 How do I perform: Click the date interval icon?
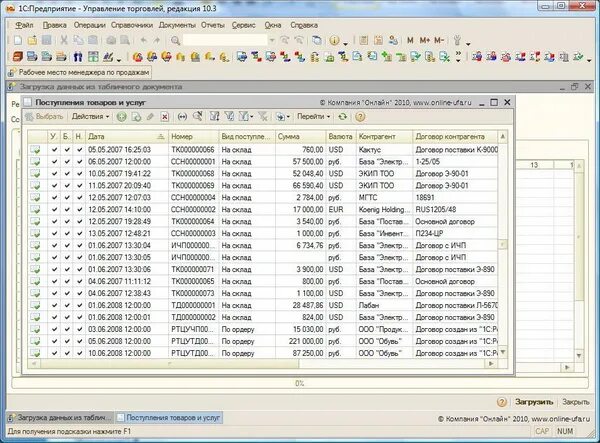(x=182, y=117)
